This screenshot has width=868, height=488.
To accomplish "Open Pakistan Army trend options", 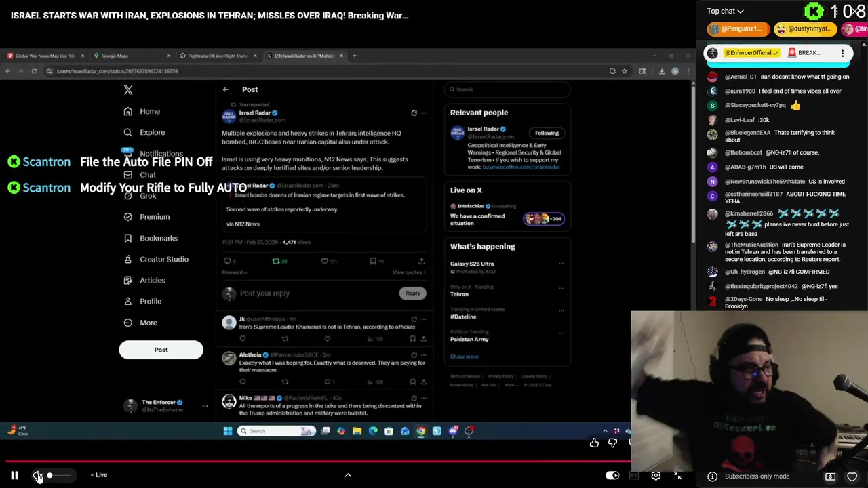I will (x=561, y=333).
